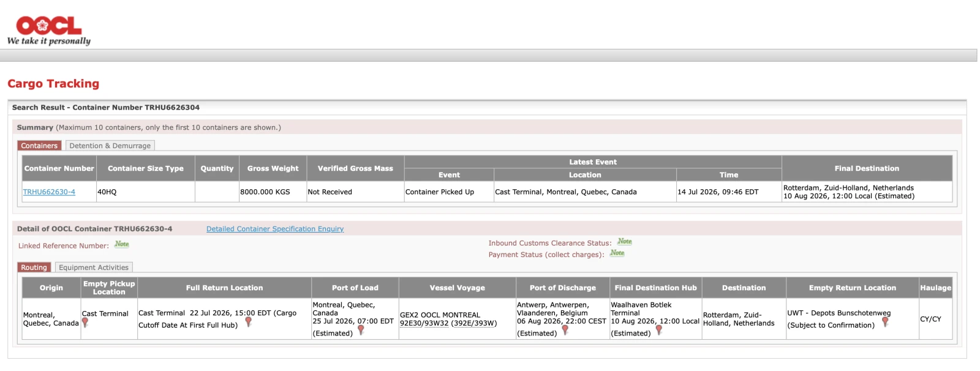This screenshot has height=371, width=980.
Task: Click the Empty Pickup Location header
Action: (x=109, y=288)
